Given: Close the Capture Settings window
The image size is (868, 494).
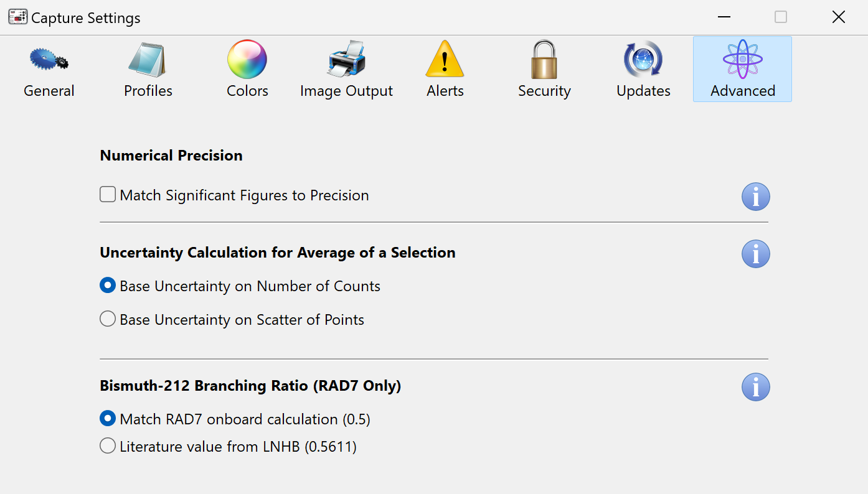Looking at the screenshot, I should click(x=839, y=17).
